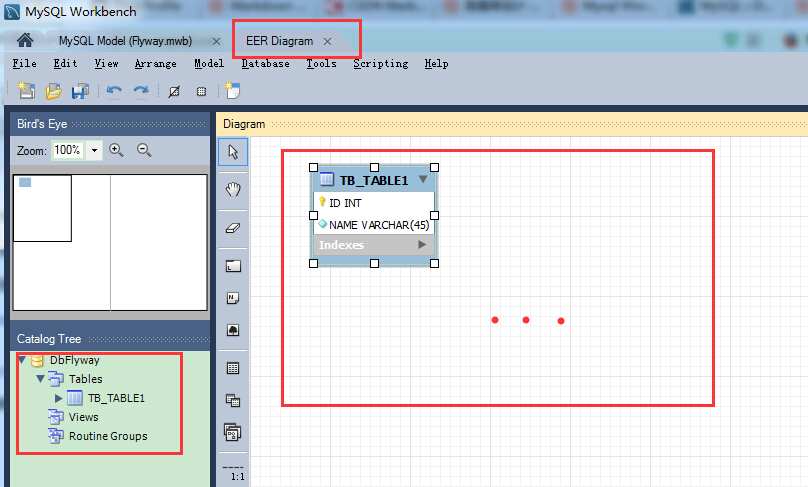Viewport: 808px width, 487px height.
Task: Collapse the DbFlyway schema node
Action: tap(22, 360)
